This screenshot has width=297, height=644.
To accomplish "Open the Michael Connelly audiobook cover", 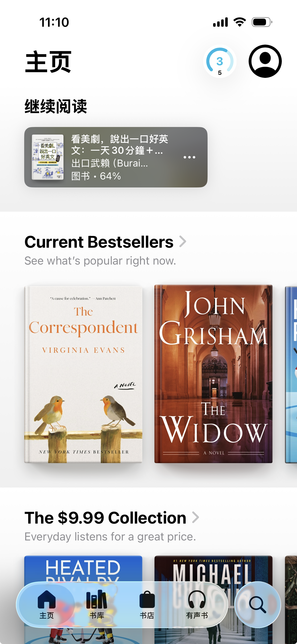I will click(x=213, y=600).
